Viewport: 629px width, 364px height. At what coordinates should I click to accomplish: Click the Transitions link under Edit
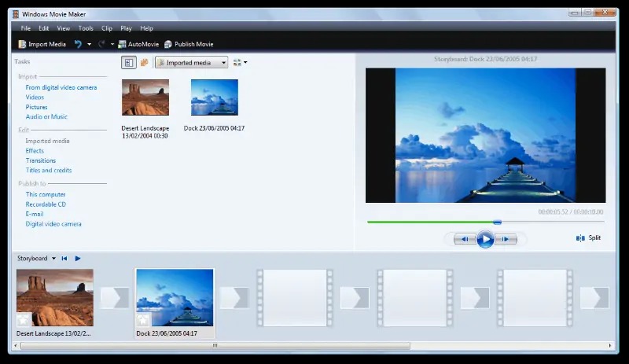pyautogui.click(x=41, y=160)
